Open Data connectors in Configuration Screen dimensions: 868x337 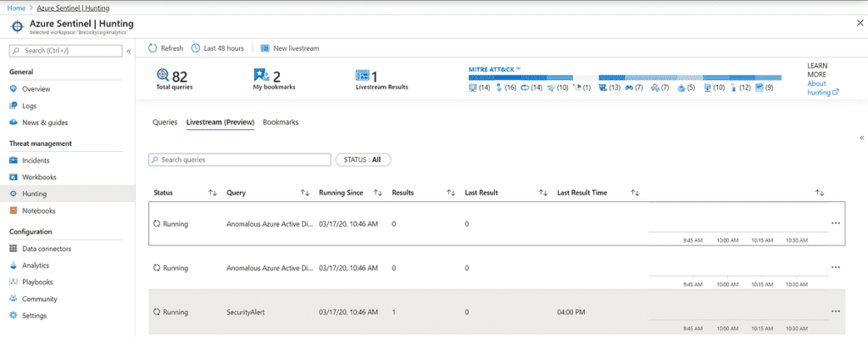[47, 249]
